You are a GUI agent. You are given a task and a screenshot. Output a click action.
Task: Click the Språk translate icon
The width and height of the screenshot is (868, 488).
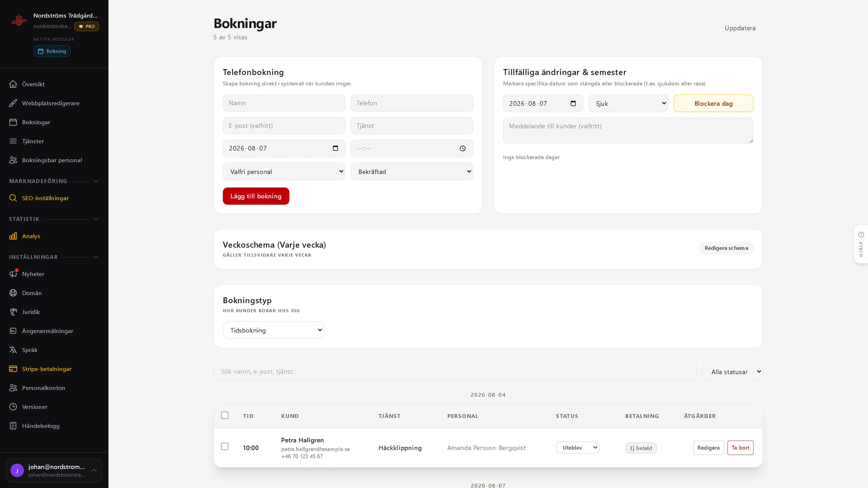13,350
